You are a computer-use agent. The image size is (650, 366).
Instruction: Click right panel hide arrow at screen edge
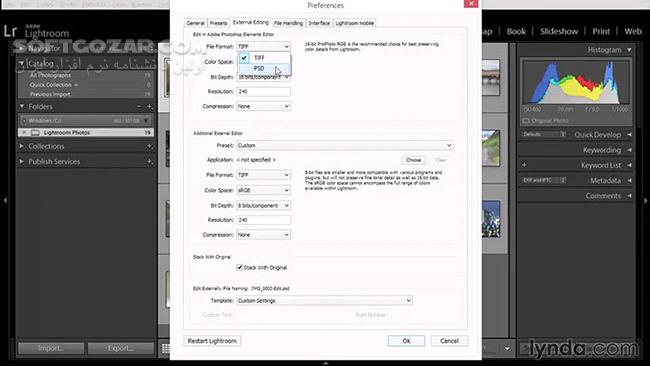645,200
